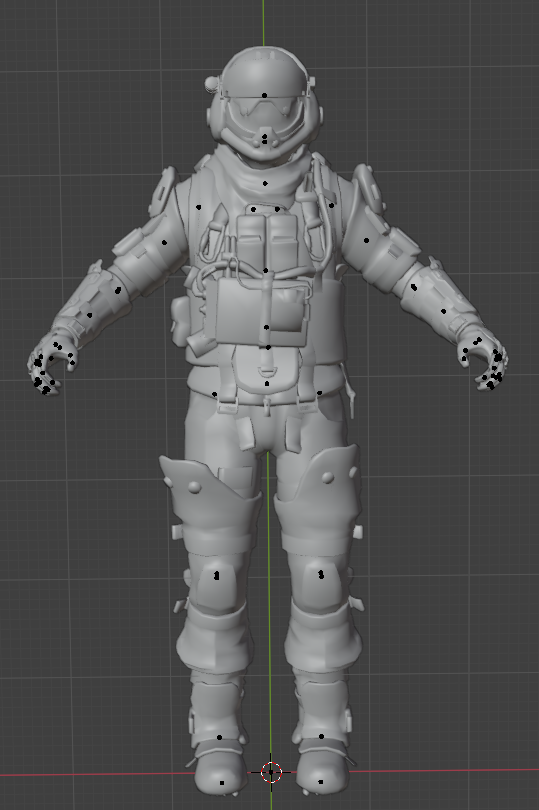Click the 3D cursor between the boots
The image size is (539, 810).
[271, 772]
